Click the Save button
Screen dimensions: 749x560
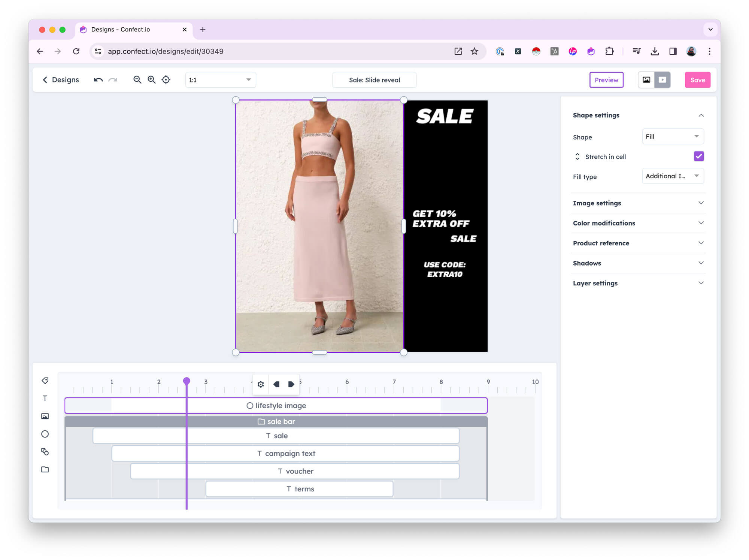tap(697, 80)
